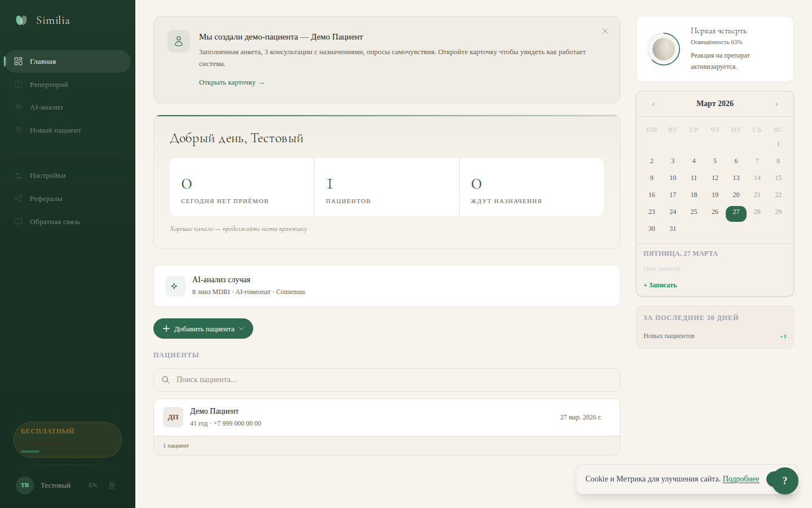This screenshot has width=812, height=508.
Task: Click the Открыть карточку link
Action: [231, 82]
